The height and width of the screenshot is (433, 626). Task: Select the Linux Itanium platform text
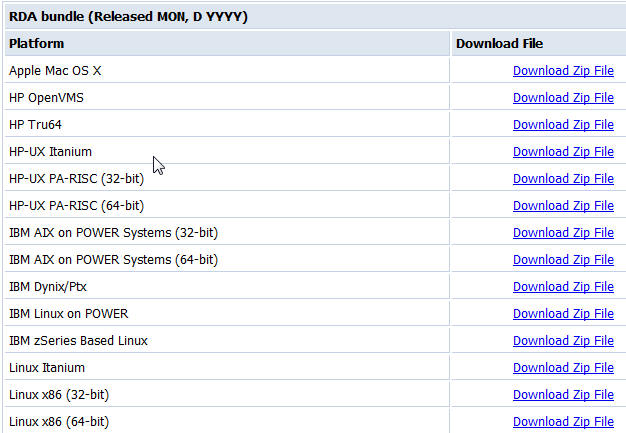(x=47, y=368)
